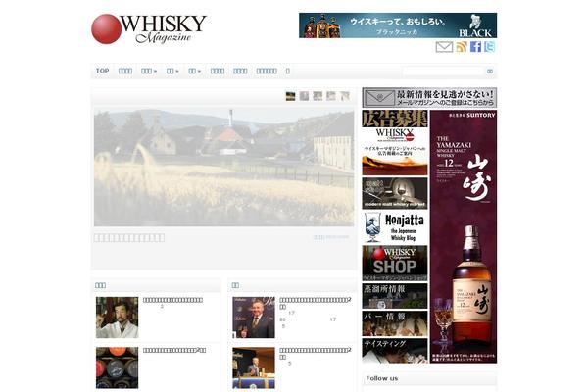
Task: Open the Black Nikka banner ad
Action: point(397,25)
